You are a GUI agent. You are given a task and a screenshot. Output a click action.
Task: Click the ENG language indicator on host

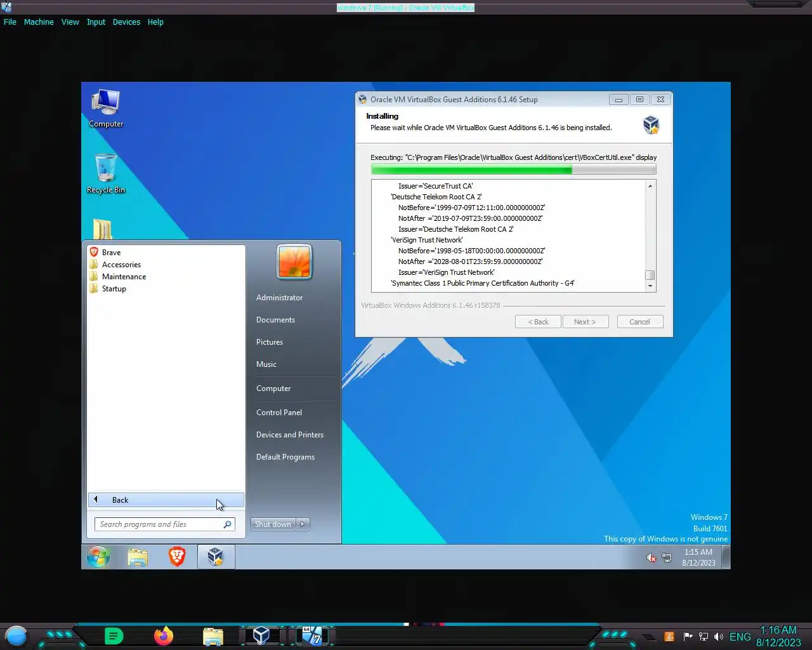click(x=740, y=637)
